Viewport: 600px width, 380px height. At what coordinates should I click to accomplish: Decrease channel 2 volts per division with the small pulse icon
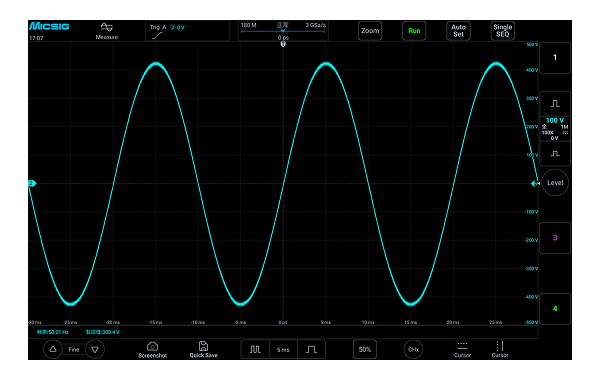[555, 154]
